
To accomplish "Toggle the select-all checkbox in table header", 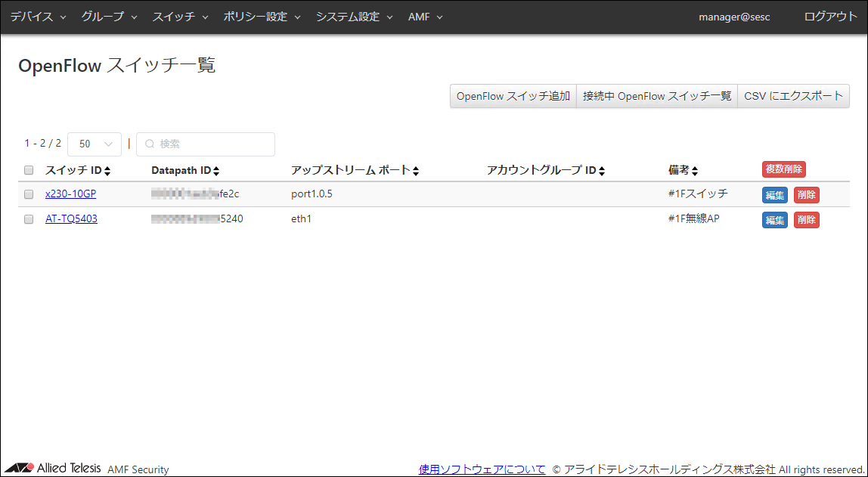I will [29, 170].
